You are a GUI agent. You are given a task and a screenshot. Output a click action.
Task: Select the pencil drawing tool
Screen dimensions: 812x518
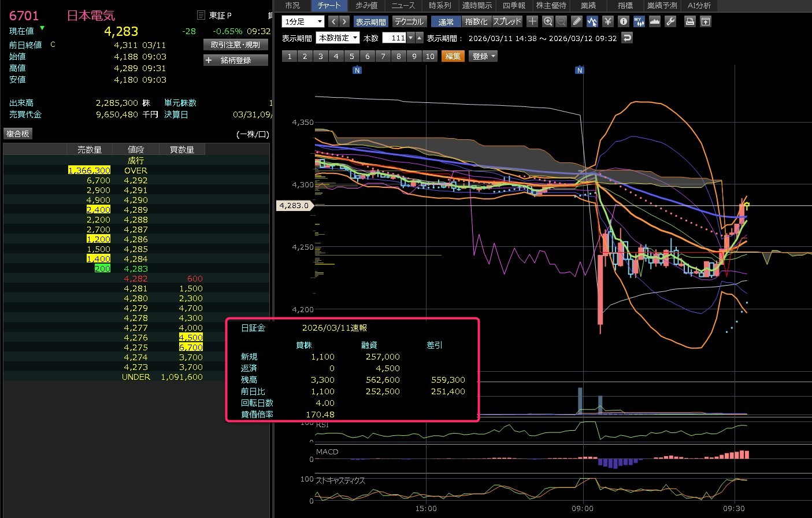click(577, 21)
